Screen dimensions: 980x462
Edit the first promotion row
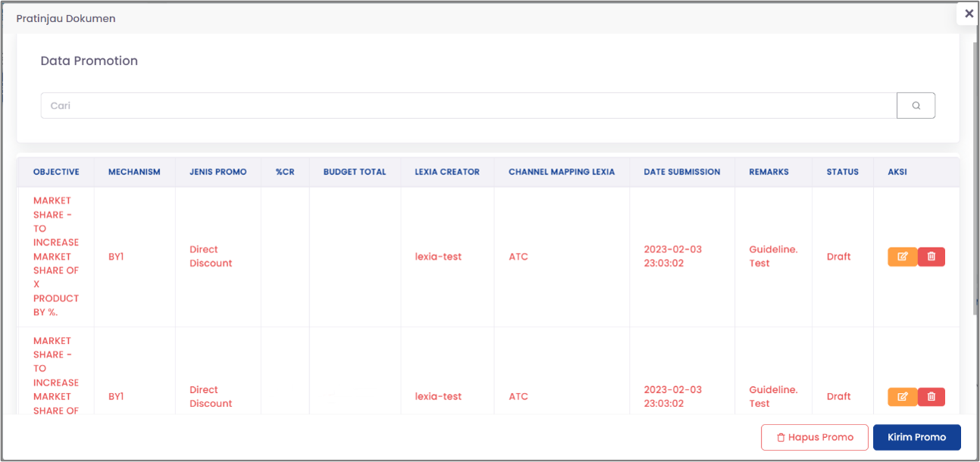tap(902, 257)
